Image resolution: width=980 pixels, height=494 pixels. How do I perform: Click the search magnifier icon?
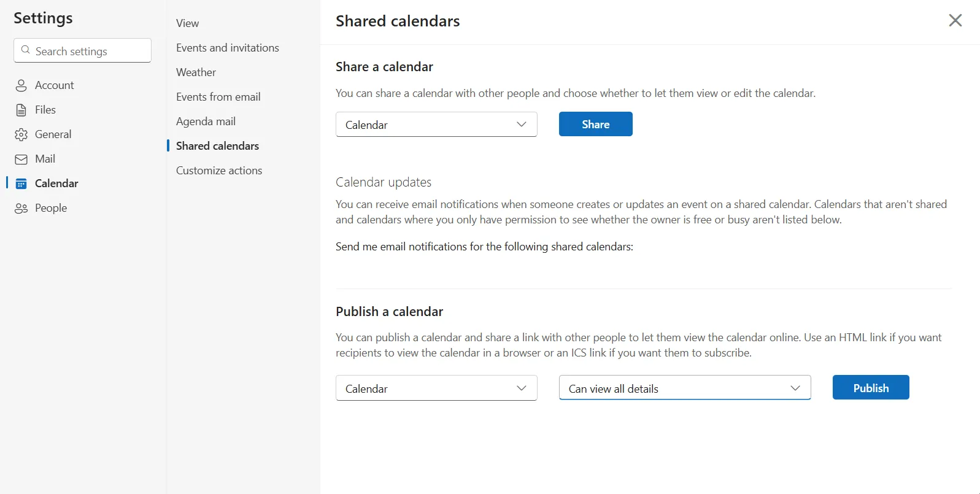point(25,50)
